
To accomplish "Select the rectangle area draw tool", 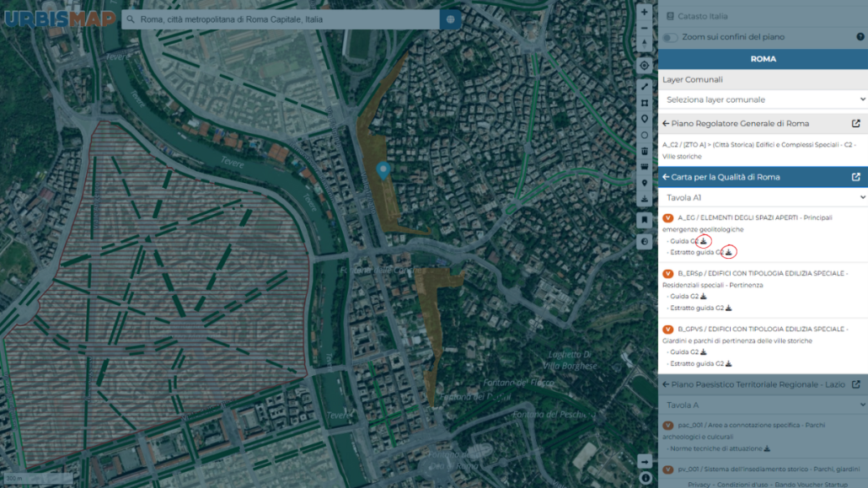I will click(x=645, y=103).
